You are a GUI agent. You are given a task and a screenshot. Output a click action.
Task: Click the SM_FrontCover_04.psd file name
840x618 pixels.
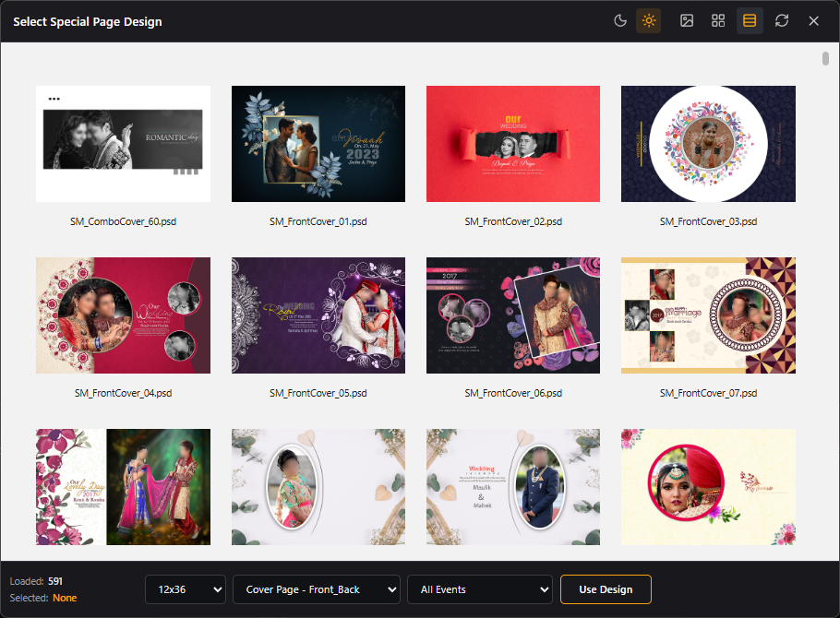coord(123,393)
